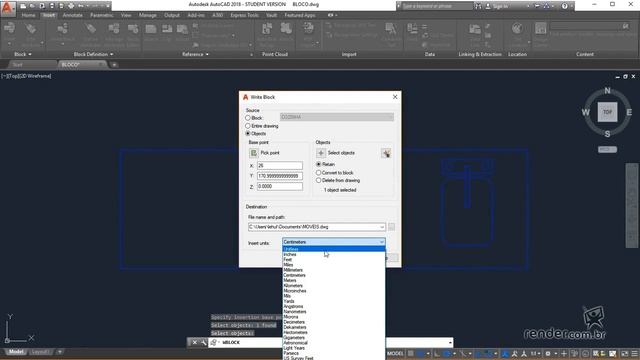The image size is (640, 360).
Task: Select the Convert to block radio button
Action: [x=319, y=173]
